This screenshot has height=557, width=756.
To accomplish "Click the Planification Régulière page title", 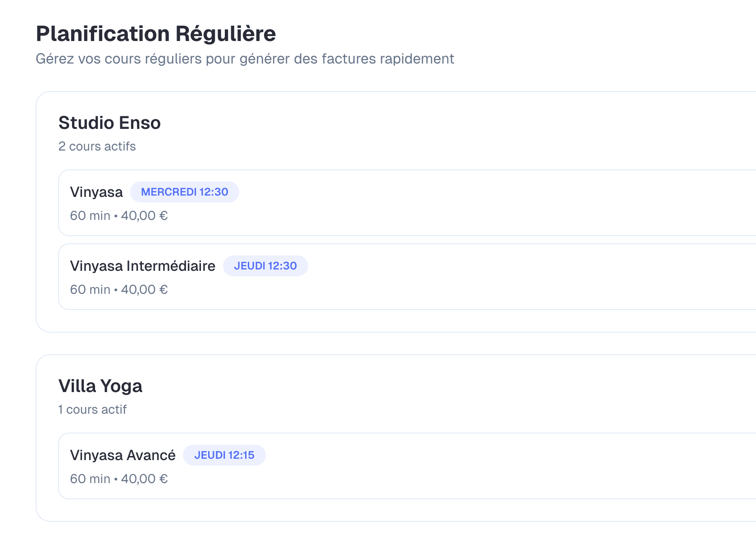I will point(155,34).
